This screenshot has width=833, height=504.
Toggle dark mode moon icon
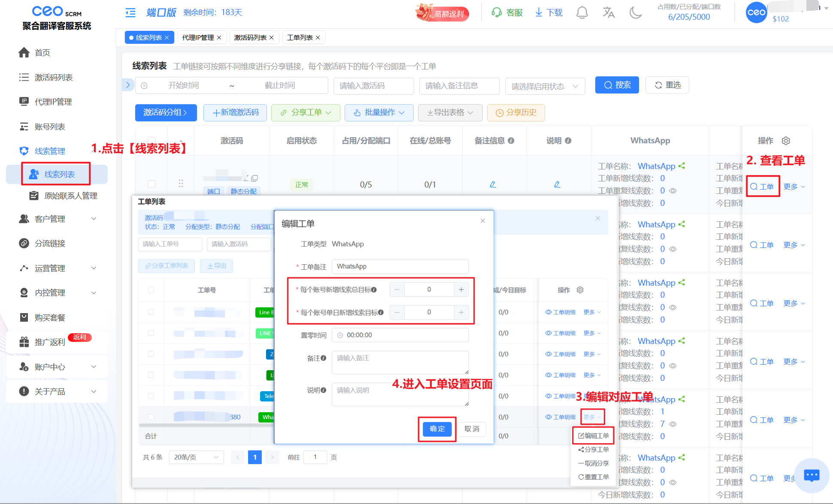(x=635, y=12)
